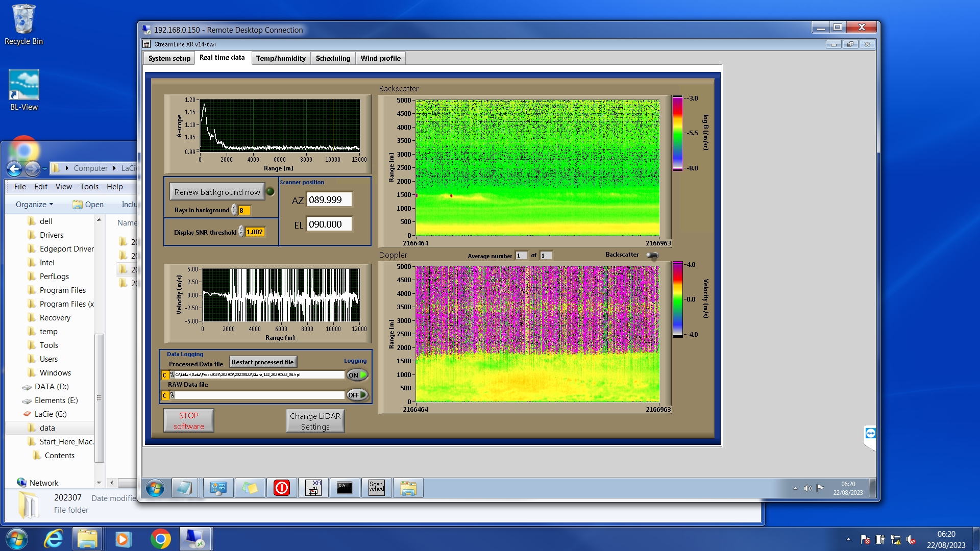Adjust the Display SNR threshold stepper
This screenshot has height=551, width=980.
(x=241, y=232)
